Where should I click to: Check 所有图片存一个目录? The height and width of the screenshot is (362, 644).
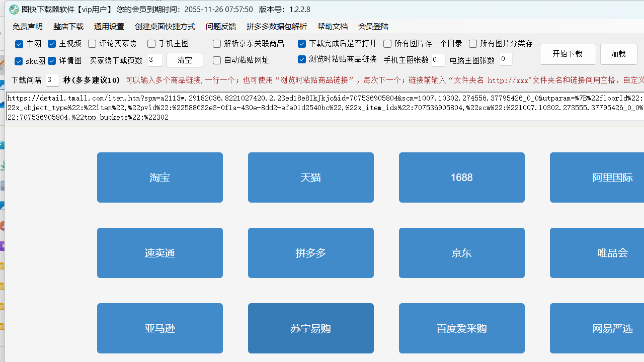pos(387,44)
